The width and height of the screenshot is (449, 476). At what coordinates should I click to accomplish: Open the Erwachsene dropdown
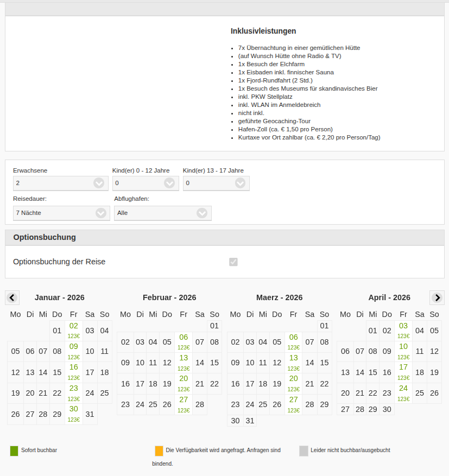pos(61,183)
